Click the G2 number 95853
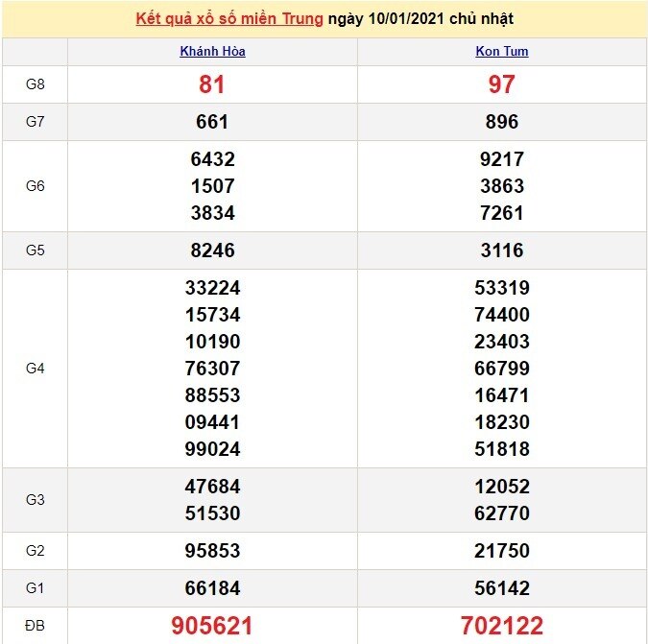Image resolution: width=648 pixels, height=644 pixels. coord(212,551)
